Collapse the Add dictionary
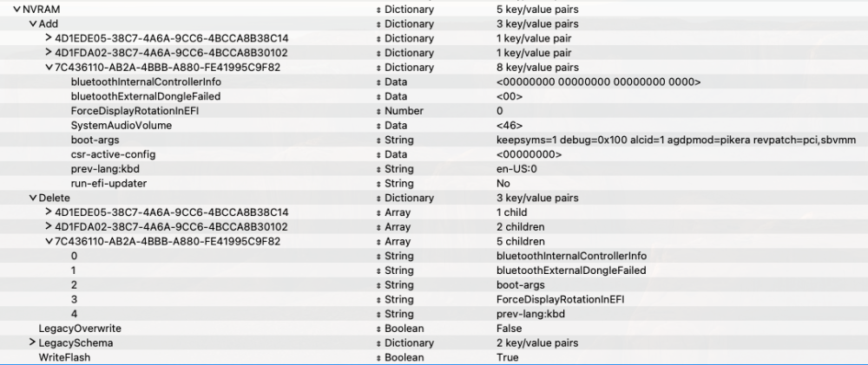868x365 pixels. [x=33, y=23]
